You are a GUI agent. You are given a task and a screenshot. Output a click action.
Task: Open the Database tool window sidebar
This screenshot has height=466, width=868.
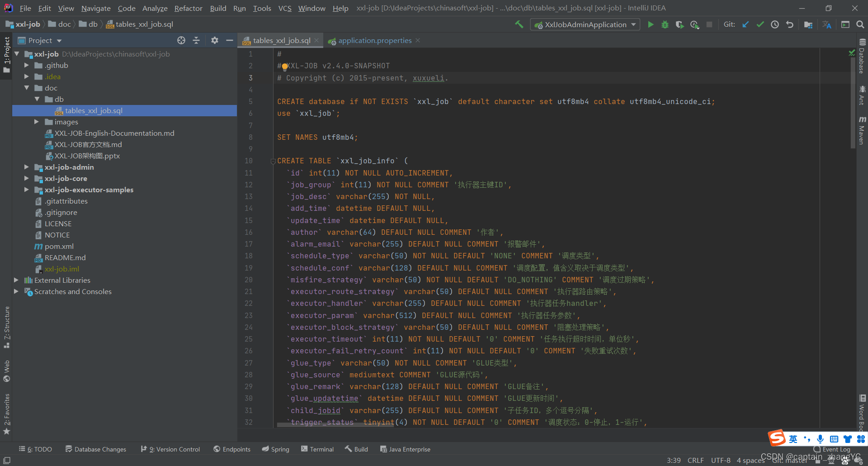click(862, 56)
